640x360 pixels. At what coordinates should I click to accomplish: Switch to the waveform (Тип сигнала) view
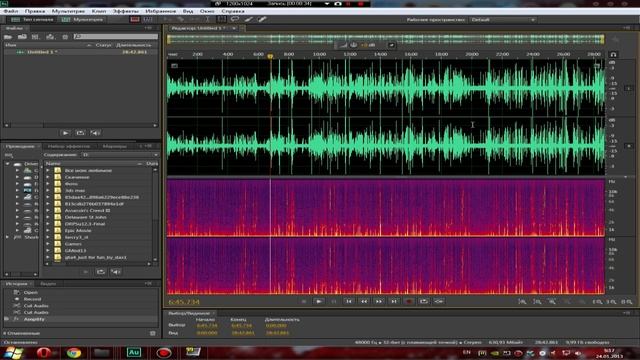(x=33, y=20)
